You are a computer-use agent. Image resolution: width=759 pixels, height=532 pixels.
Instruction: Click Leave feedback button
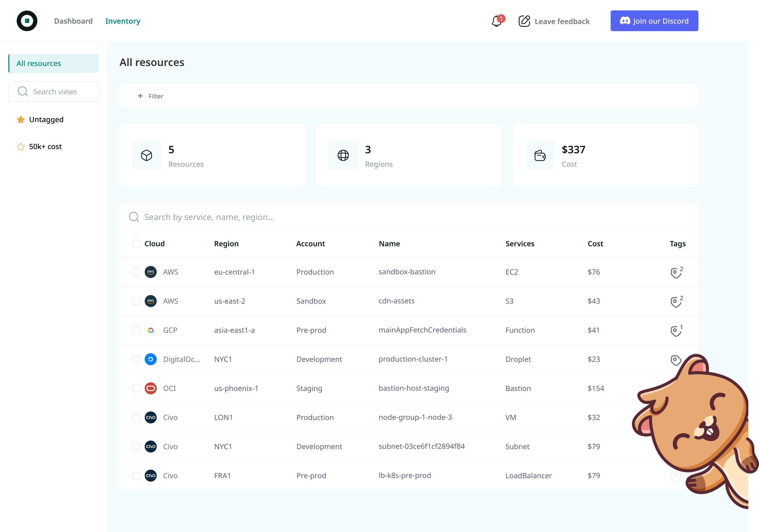point(554,21)
